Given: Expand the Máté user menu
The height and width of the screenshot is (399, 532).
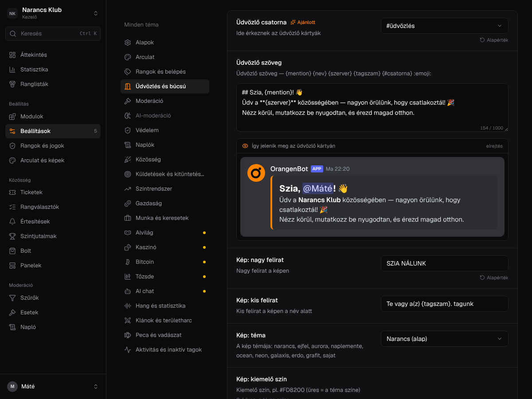Looking at the screenshot, I should click(53, 387).
